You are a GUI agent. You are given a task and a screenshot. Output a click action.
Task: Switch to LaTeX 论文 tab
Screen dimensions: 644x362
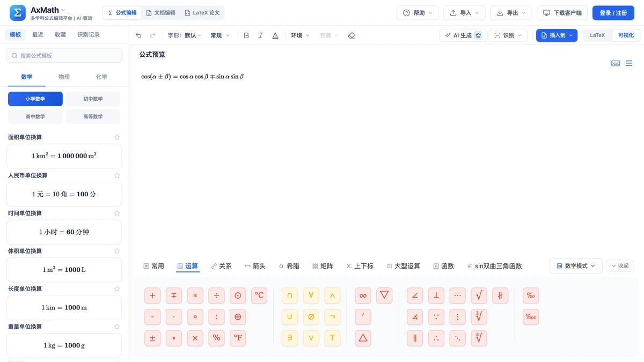(202, 13)
